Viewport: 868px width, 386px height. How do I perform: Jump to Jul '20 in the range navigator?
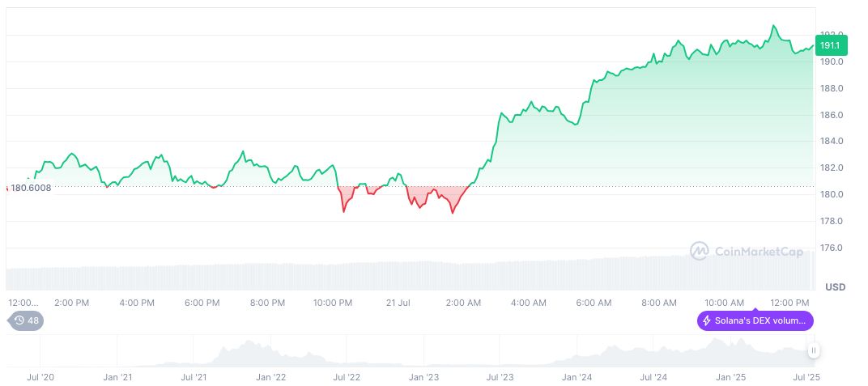[40, 377]
